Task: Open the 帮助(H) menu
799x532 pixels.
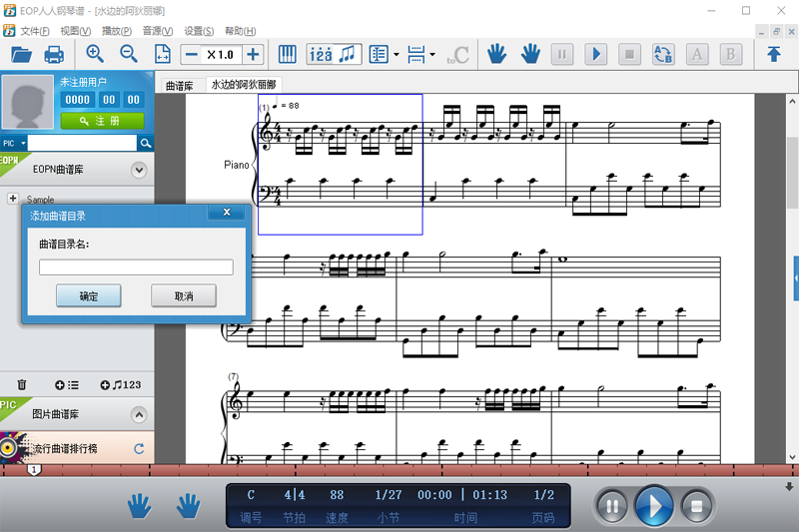Action: point(240,31)
